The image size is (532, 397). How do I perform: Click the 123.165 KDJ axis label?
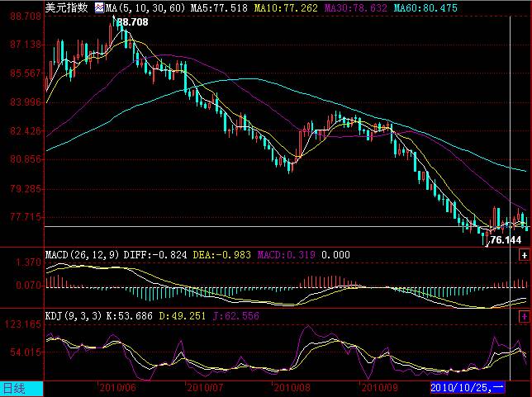[x=22, y=324]
